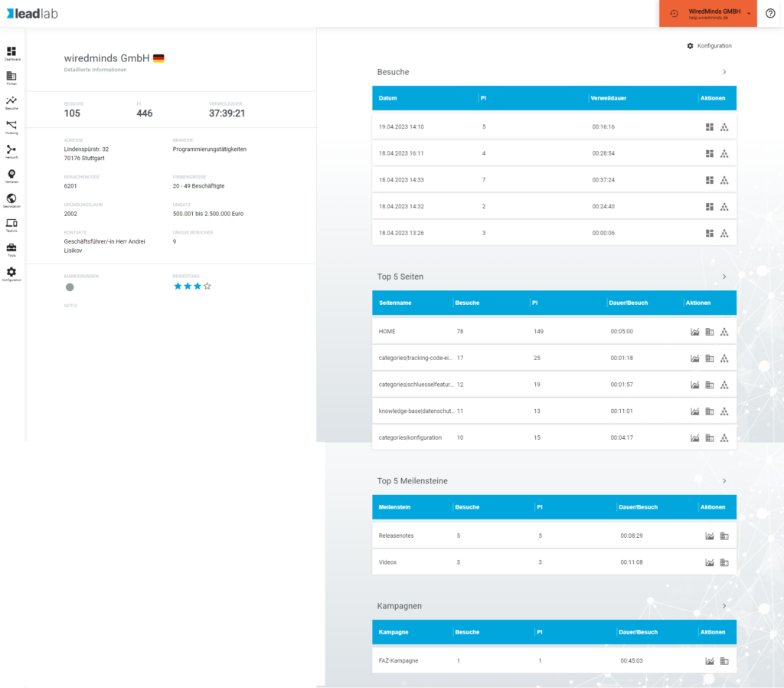
Task: Click the Releasenotes milestone name
Action: [x=396, y=536]
